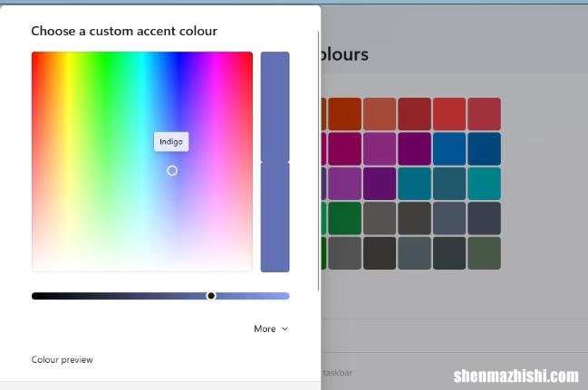This screenshot has width=588, height=390.
Task: Pick the dark slate teal swatch below bright blue
Action: [x=449, y=184]
